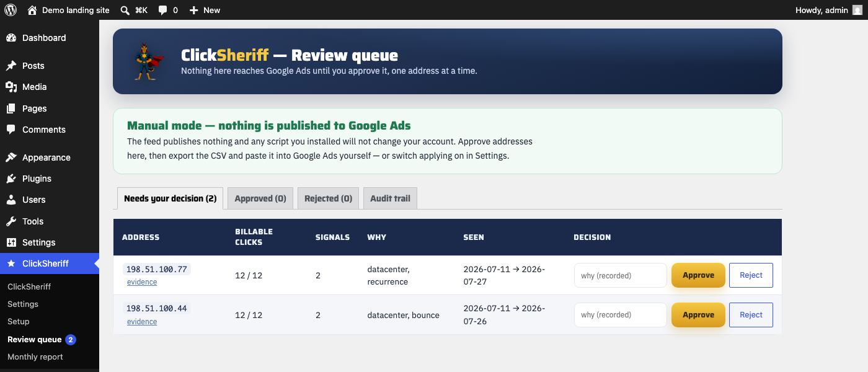Click the Plugins plug icon

click(11, 179)
